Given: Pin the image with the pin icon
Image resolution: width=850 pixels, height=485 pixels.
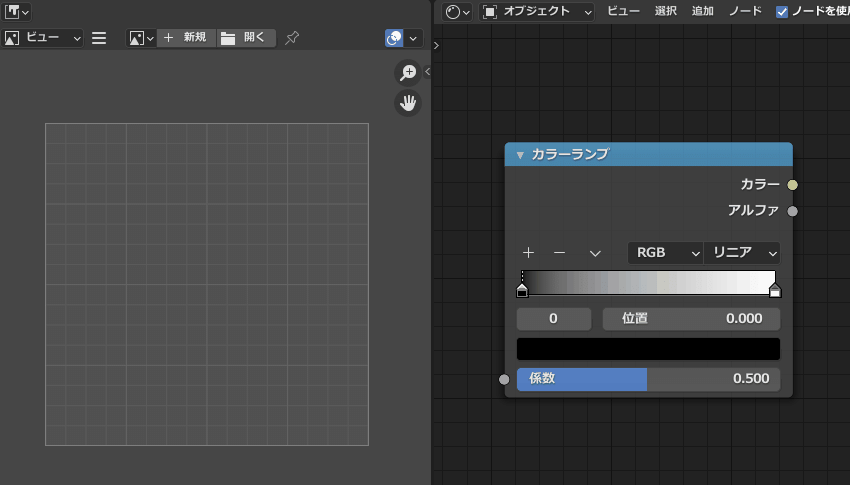Looking at the screenshot, I should (292, 38).
